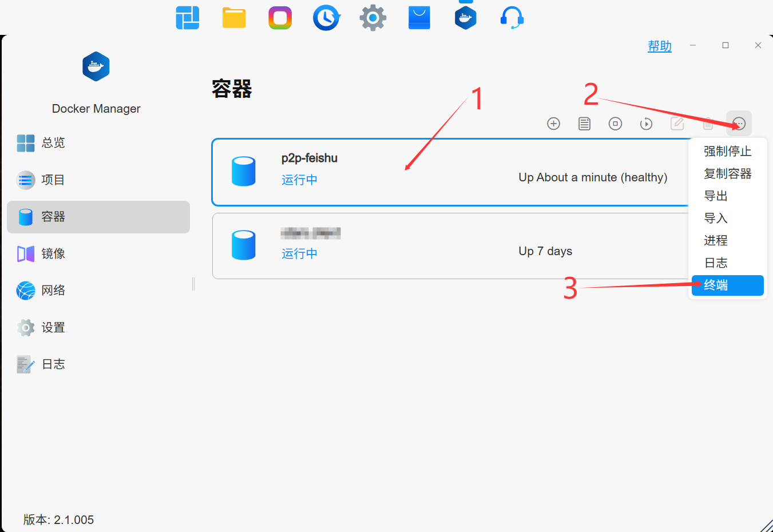Select the p2p-feishu container name
This screenshot has width=773, height=532.
310,158
